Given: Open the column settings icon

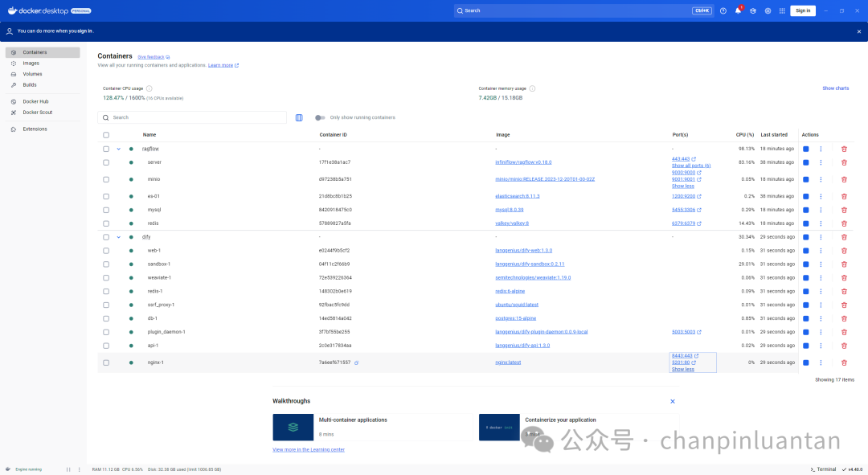Looking at the screenshot, I should 299,117.
